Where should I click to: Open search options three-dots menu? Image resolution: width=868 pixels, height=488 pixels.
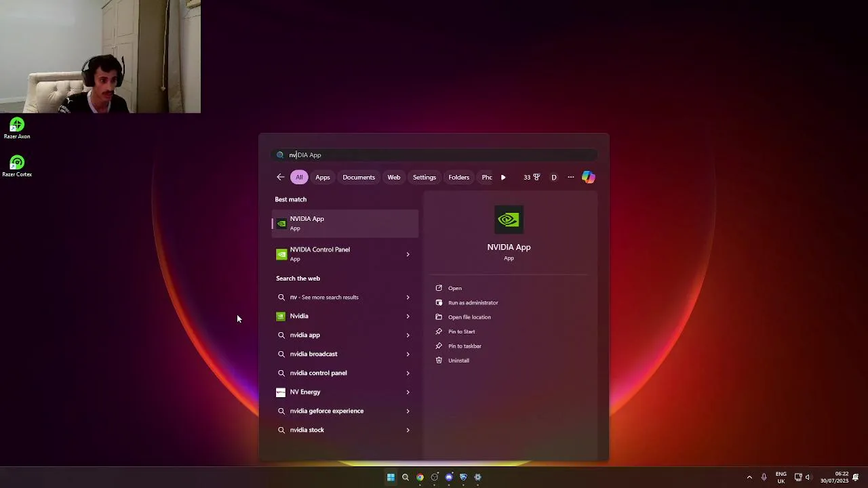(x=571, y=177)
